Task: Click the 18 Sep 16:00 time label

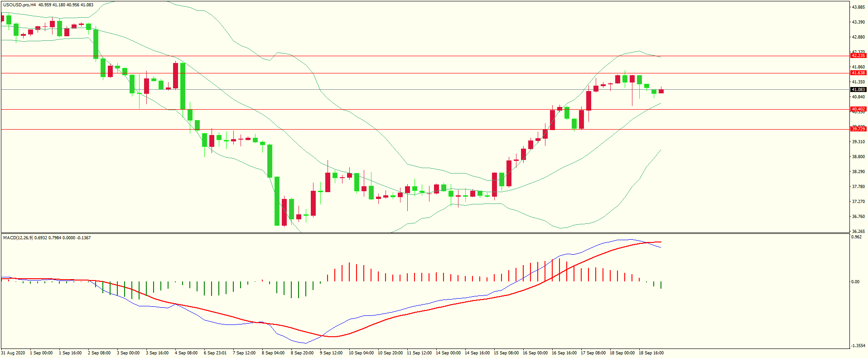Action: (x=651, y=353)
